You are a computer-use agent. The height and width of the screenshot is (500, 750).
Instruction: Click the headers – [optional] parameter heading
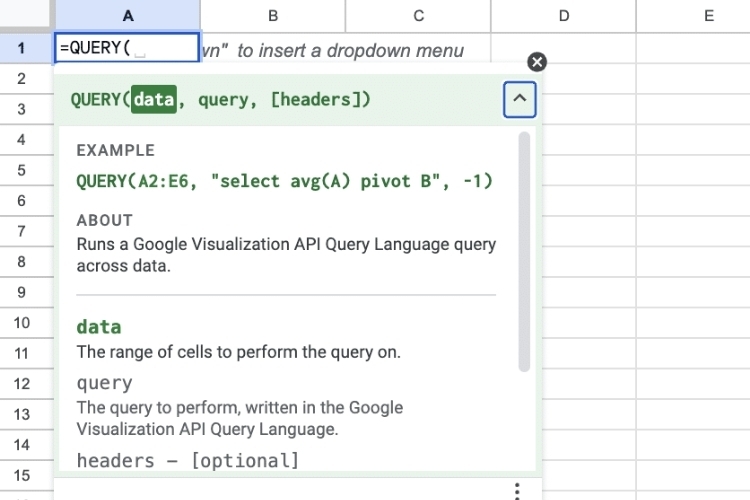(188, 460)
